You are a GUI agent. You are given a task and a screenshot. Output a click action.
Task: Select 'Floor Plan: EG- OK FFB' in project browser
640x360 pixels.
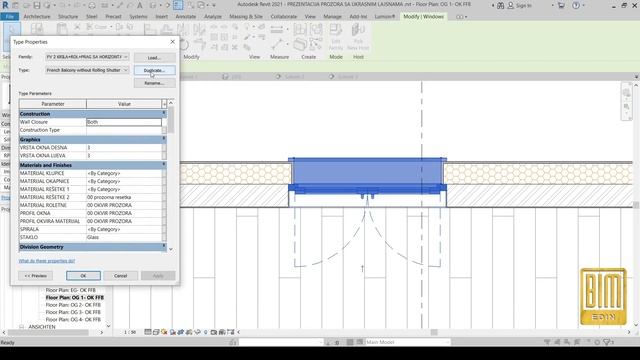point(71,290)
